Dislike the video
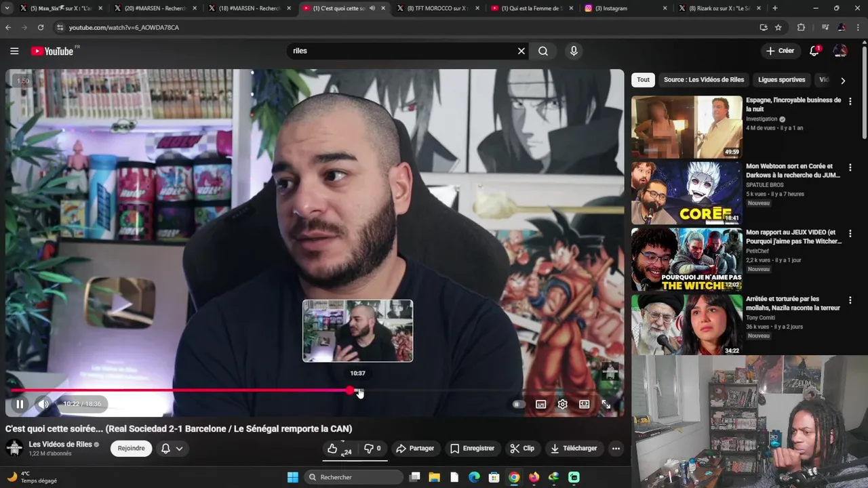Image resolution: width=868 pixels, height=488 pixels. click(372, 448)
